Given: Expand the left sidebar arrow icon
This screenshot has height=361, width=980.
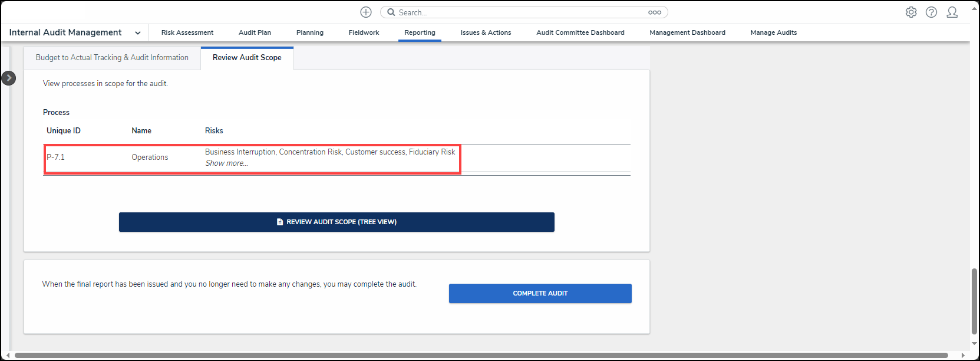Looking at the screenshot, I should 9,78.
